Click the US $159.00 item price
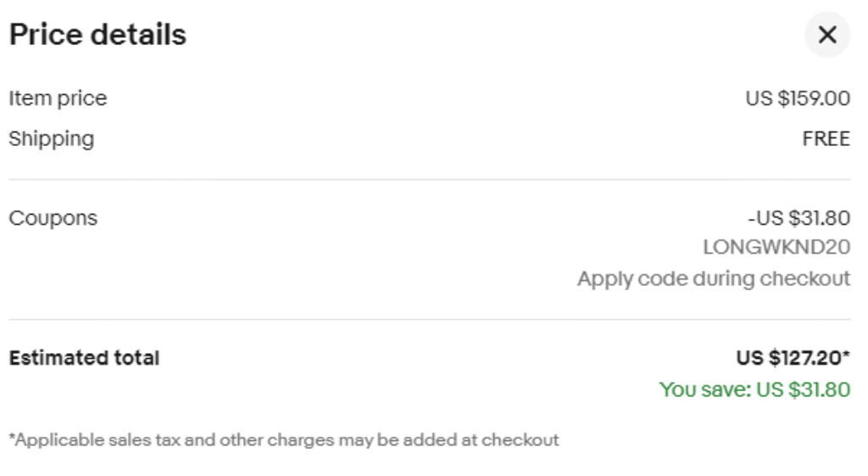 pos(798,99)
